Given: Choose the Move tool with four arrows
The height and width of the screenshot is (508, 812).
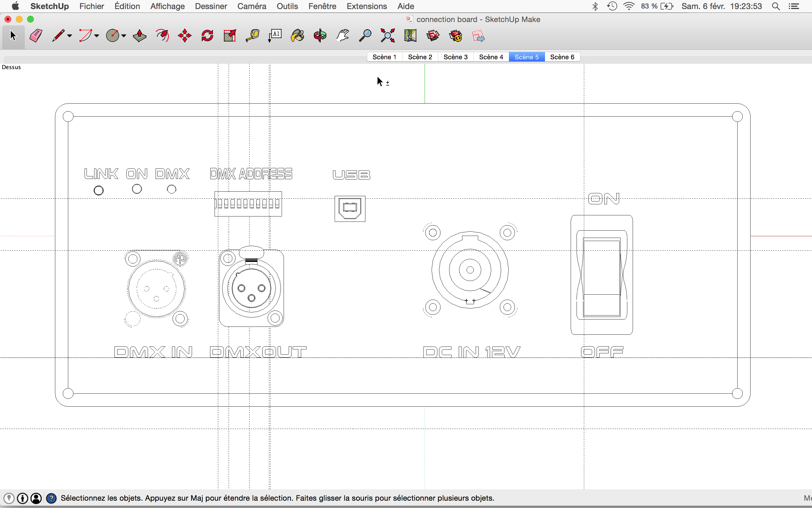Looking at the screenshot, I should (185, 36).
